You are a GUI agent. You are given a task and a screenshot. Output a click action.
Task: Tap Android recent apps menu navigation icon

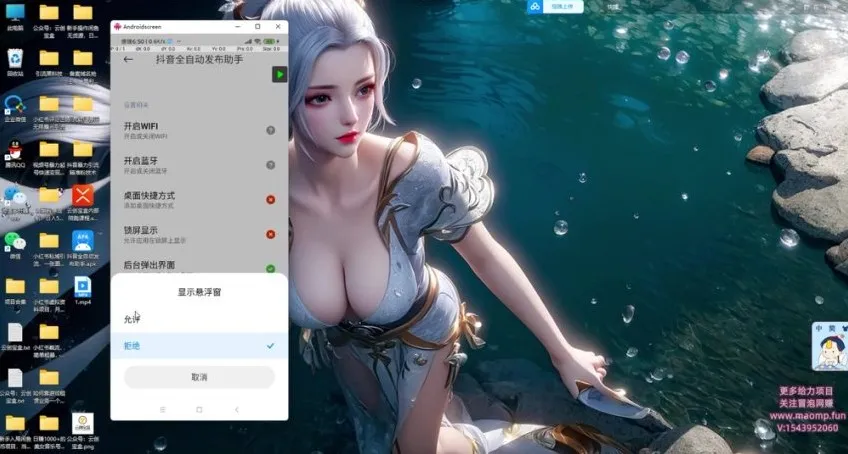[x=162, y=410]
